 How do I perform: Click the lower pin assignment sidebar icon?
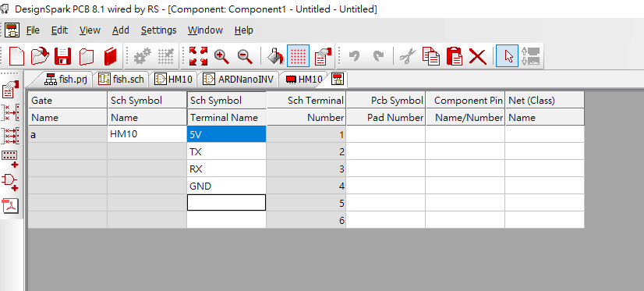point(11,135)
